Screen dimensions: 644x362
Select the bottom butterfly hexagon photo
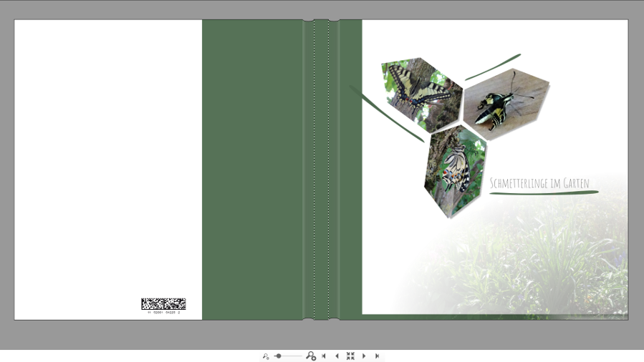[x=455, y=172]
